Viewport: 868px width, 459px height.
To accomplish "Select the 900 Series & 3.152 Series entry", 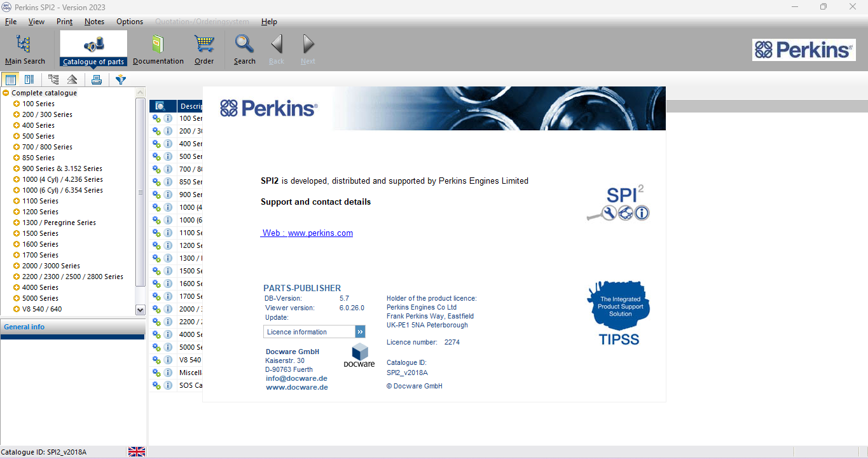I will (62, 168).
